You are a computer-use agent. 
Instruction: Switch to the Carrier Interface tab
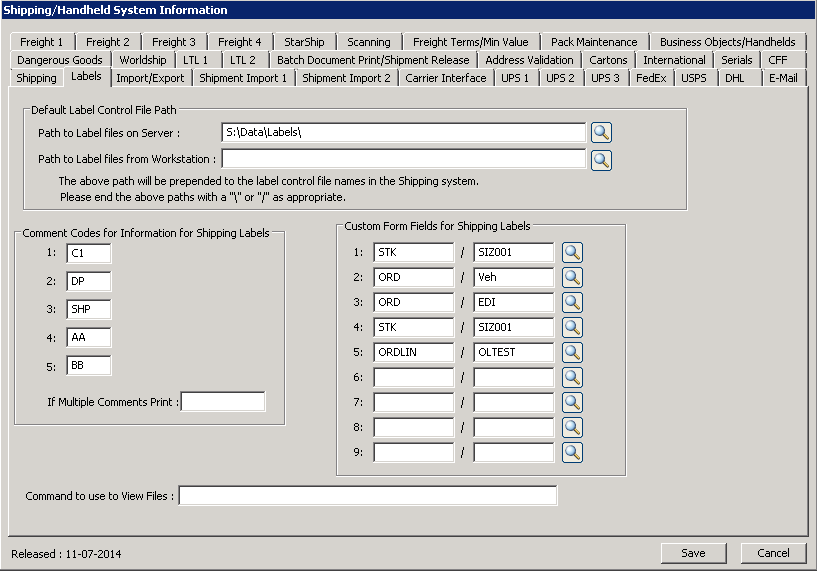tap(448, 78)
